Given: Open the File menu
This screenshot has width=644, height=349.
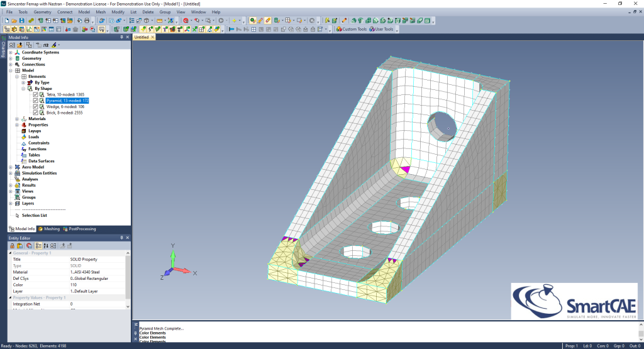Looking at the screenshot, I should point(9,12).
